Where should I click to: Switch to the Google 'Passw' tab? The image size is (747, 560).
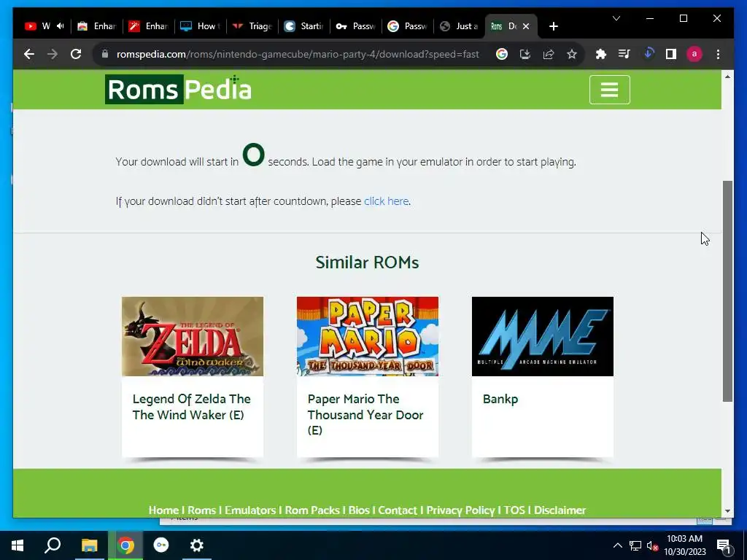(x=408, y=26)
